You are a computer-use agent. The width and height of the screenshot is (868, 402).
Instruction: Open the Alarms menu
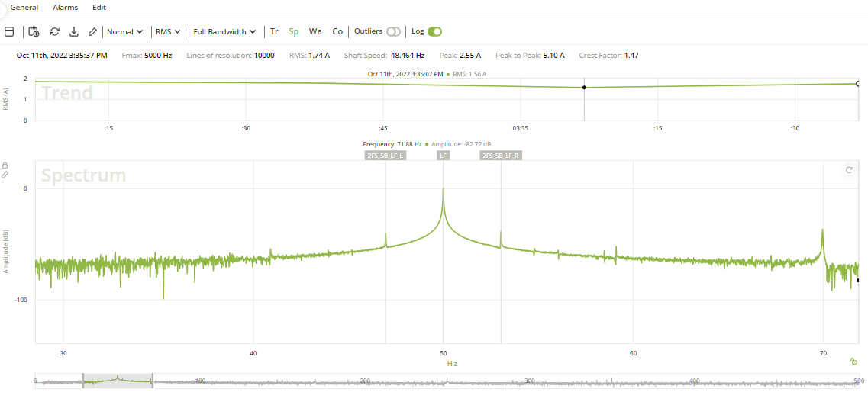coord(65,7)
